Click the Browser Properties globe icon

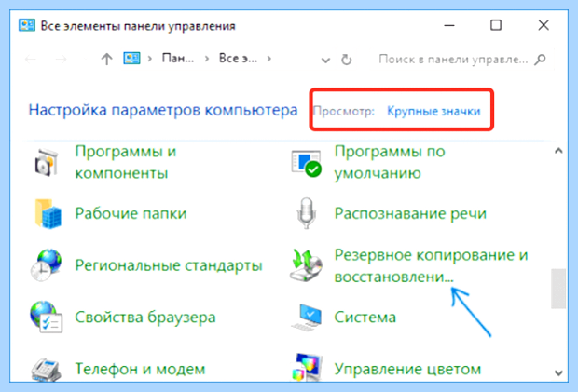[x=47, y=317]
